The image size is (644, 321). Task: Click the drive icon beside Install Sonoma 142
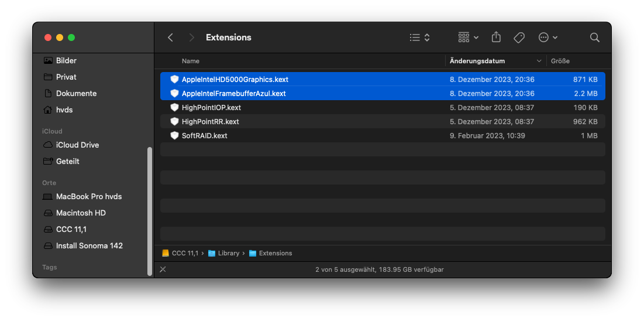48,246
